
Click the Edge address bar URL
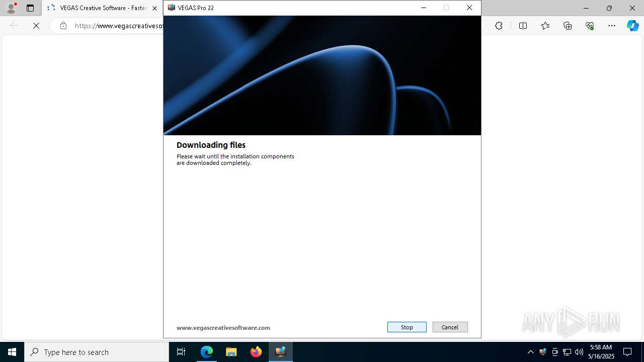tap(119, 26)
